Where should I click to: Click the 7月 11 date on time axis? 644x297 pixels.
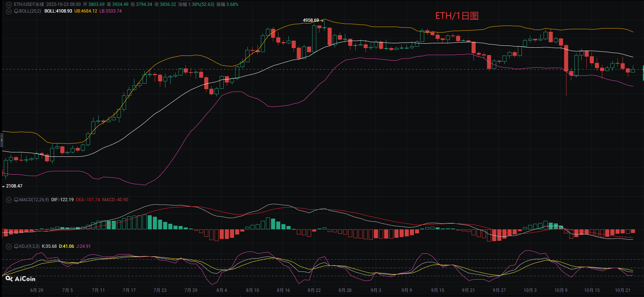(98, 290)
